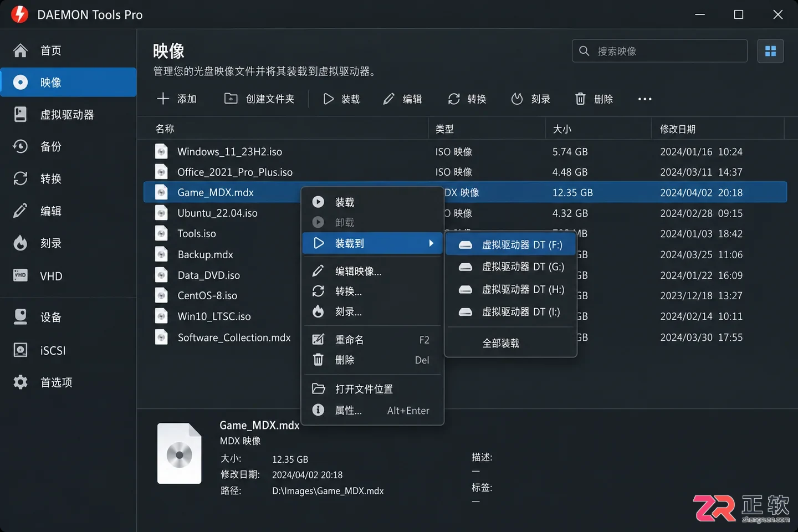Mount to 虚拟驱动器 DT (H:)
The width and height of the screenshot is (798, 532).
click(510, 290)
